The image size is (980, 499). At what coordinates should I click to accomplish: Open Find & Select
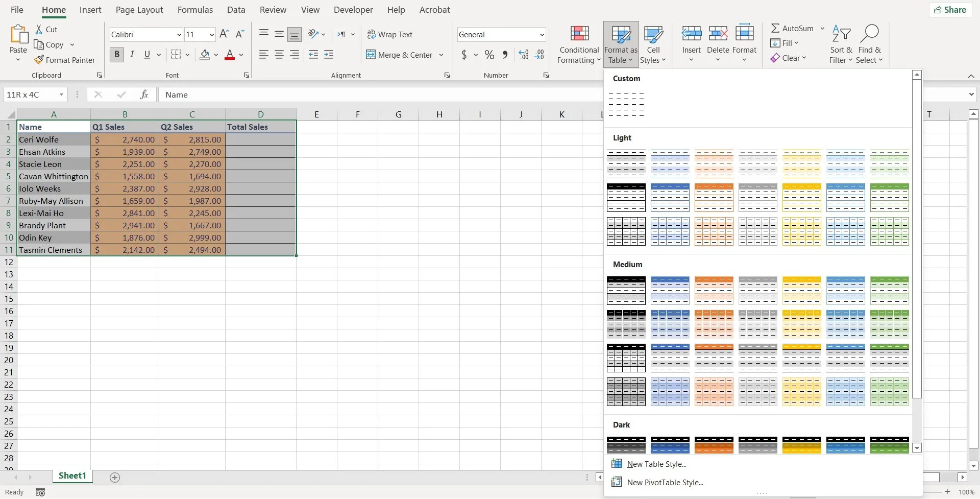[x=870, y=44]
